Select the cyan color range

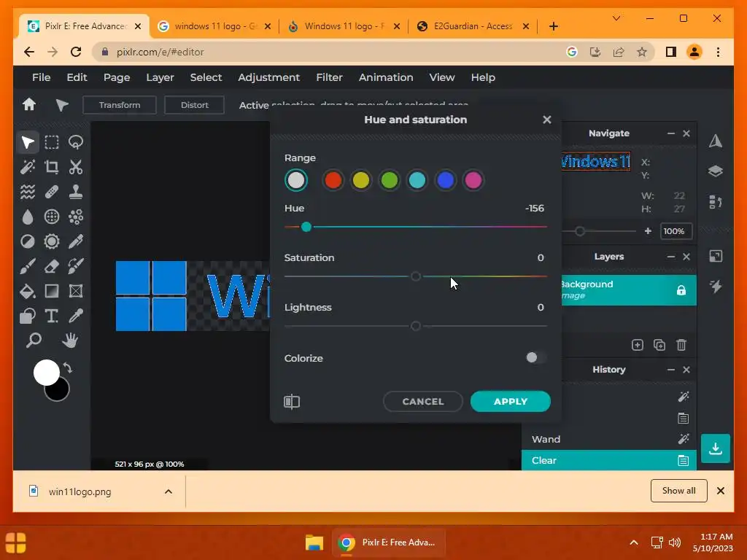pos(417,181)
